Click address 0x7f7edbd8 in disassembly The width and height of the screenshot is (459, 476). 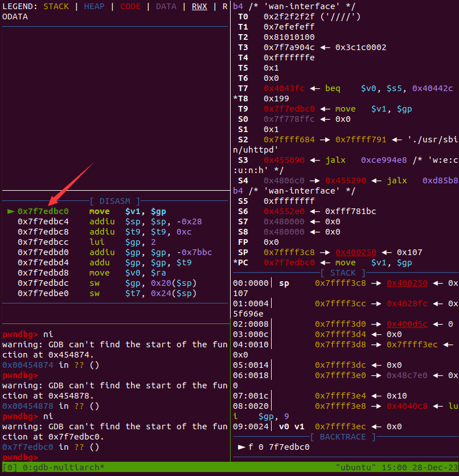[43, 273]
